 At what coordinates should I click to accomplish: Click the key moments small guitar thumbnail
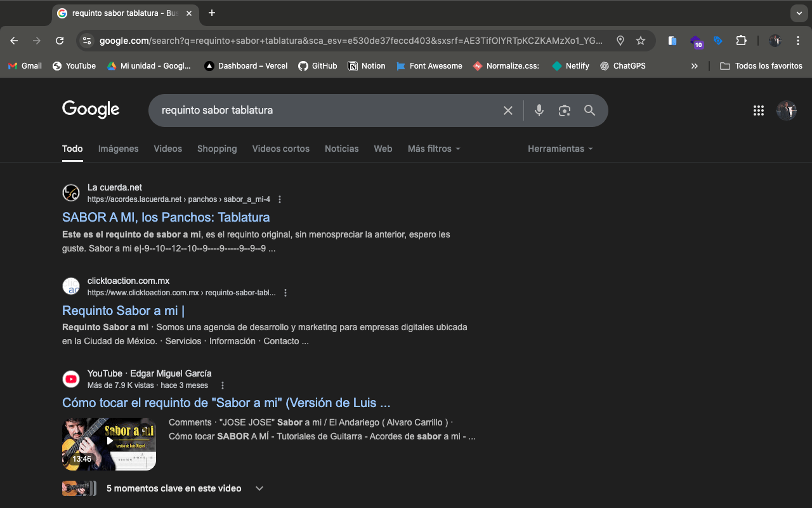(x=79, y=488)
